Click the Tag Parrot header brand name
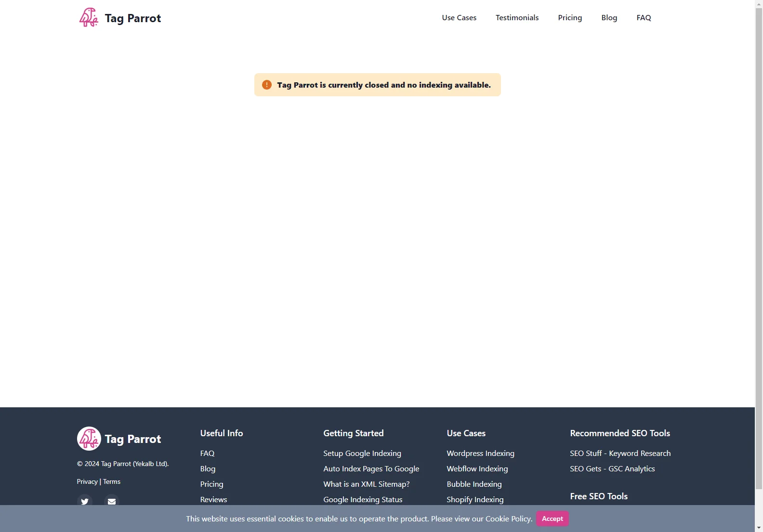 tap(133, 18)
